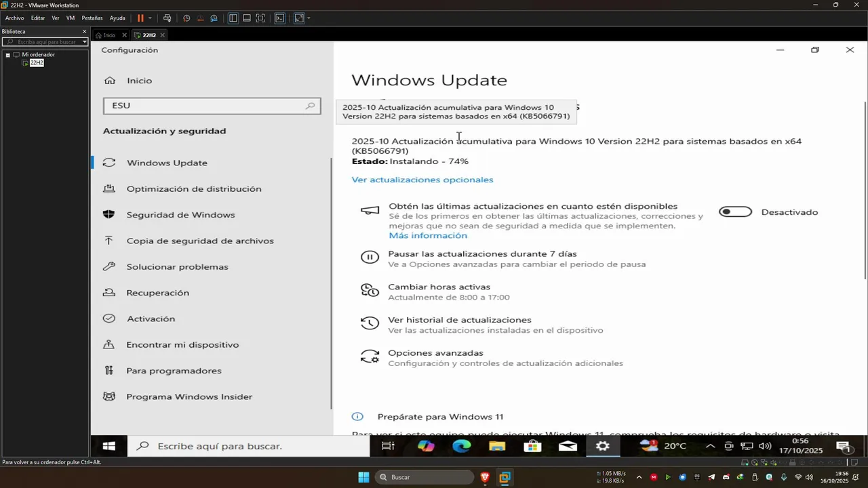The width and height of the screenshot is (868, 488).
Task: Click the Settings gear in guest taskbar
Action: tap(603, 446)
